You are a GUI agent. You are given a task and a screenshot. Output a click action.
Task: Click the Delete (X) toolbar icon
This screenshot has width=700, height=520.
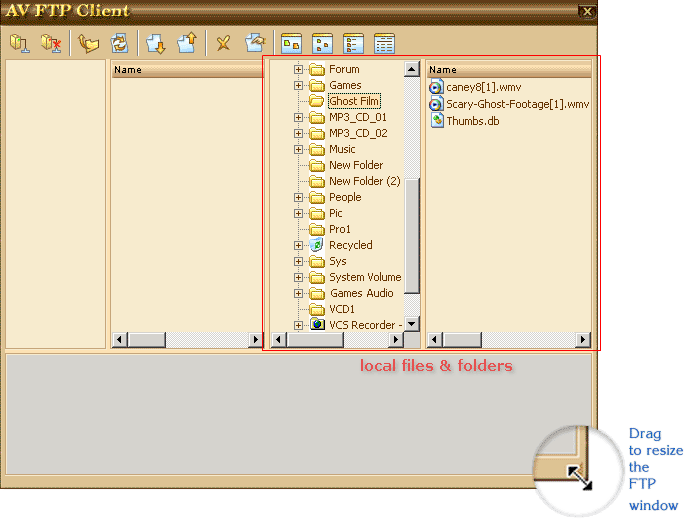[223, 44]
